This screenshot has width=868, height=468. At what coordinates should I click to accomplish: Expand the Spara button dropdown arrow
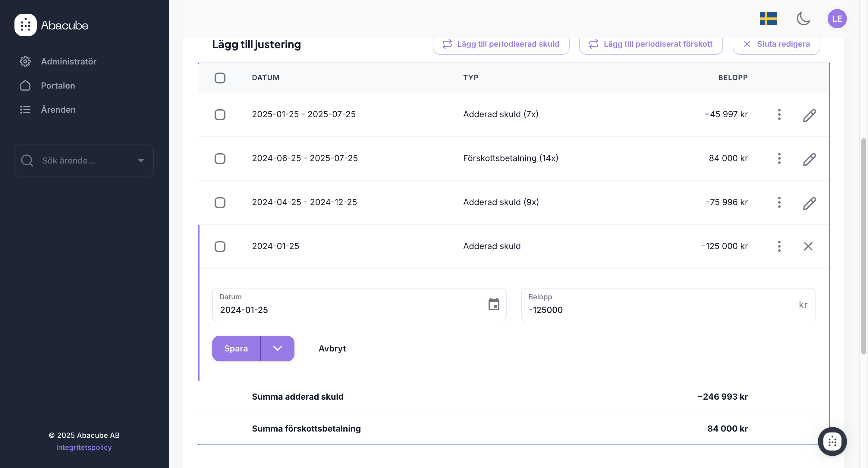point(277,348)
